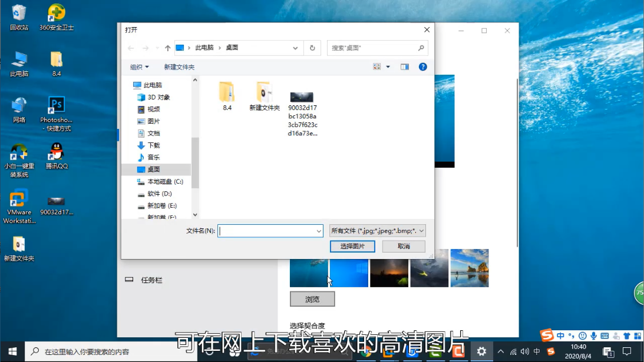The height and width of the screenshot is (362, 644).
Task: Open the file type filter dropdown
Action: point(377,231)
